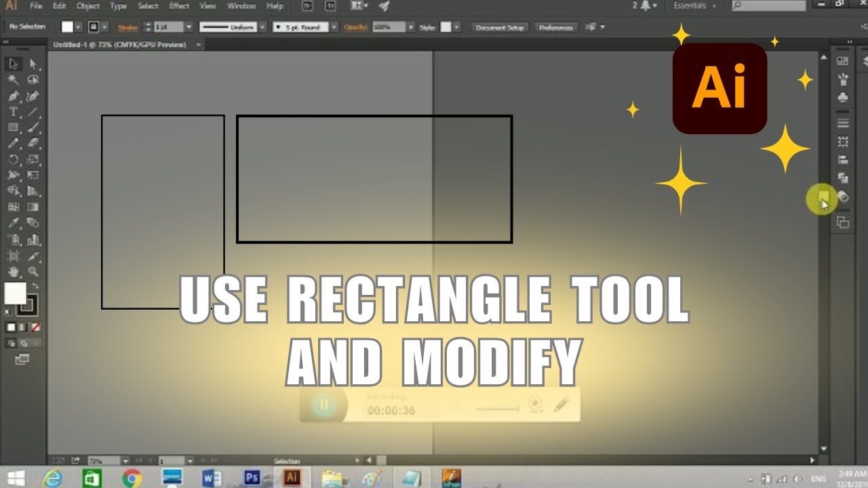Select the Rotate tool
868x488 pixels.
point(13,159)
